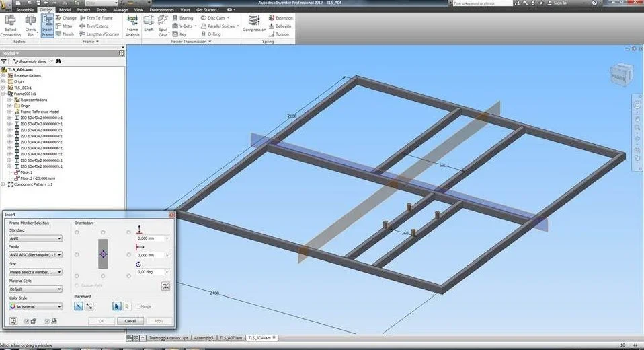This screenshot has width=644, height=350.
Task: Select the bottom-right orientation radio button
Action: click(129, 276)
